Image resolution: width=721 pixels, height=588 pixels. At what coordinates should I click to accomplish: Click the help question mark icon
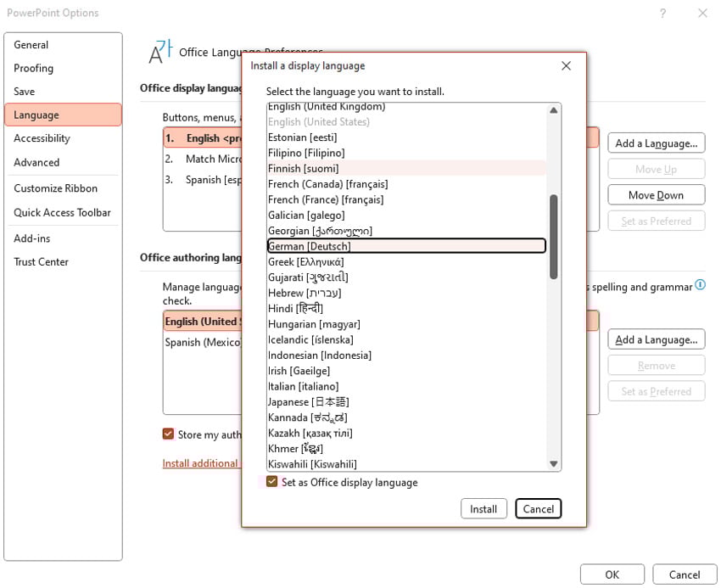click(x=662, y=13)
